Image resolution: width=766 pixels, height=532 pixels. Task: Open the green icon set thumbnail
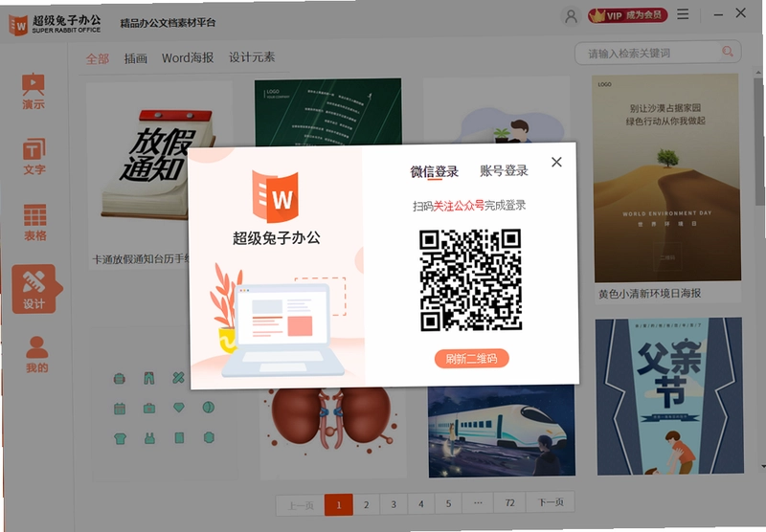point(164,409)
